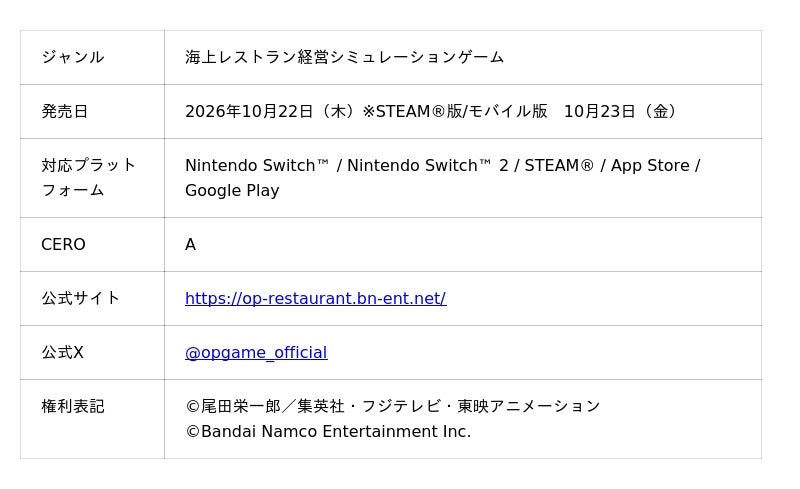Viewport: 800px width, 489px height.
Task: Open the @opgame_official X account link
Action: 256,353
